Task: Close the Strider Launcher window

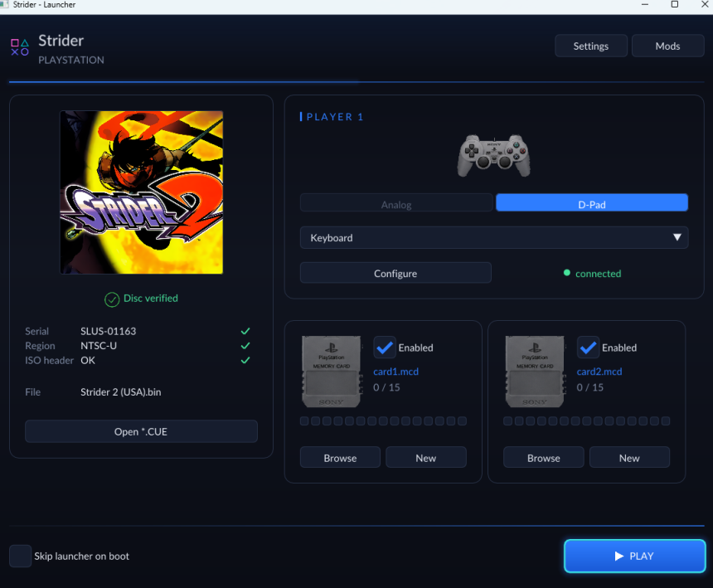Action: pyautogui.click(x=705, y=4)
